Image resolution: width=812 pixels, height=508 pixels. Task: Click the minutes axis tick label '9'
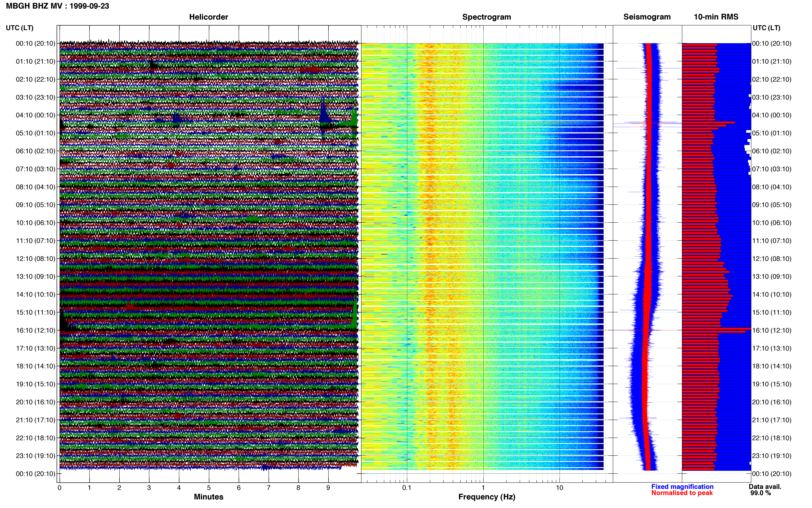(328, 488)
